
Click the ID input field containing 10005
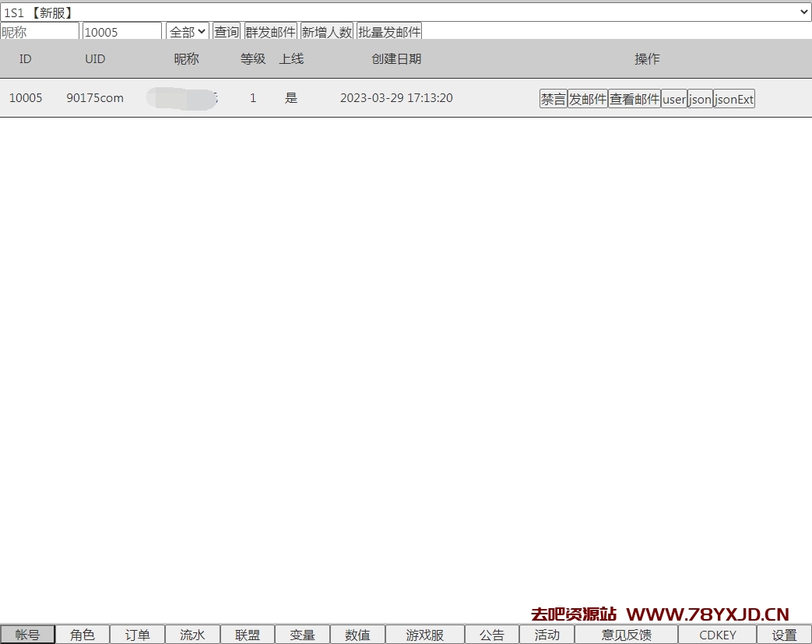[121, 32]
